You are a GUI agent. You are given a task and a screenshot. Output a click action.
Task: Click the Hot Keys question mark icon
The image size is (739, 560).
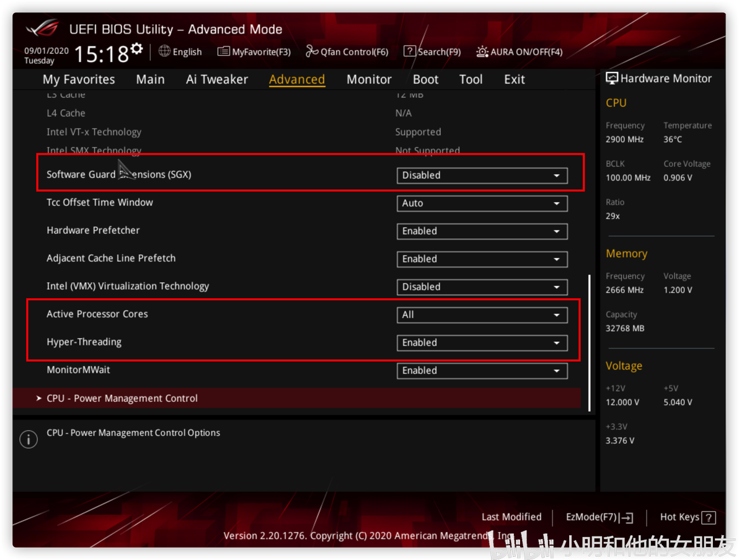click(709, 518)
